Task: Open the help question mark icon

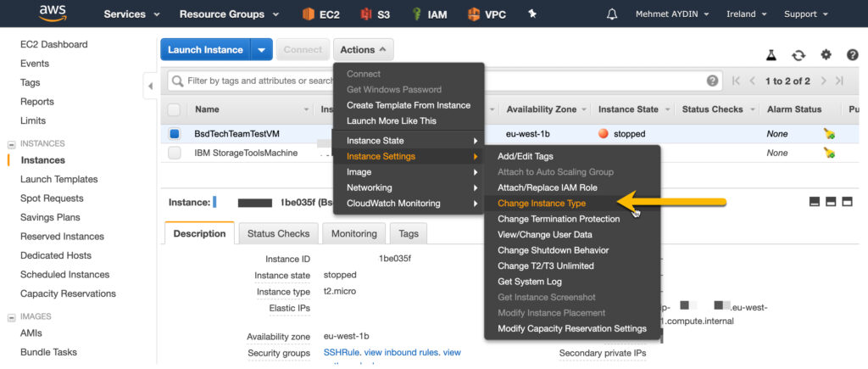Action: [853, 54]
